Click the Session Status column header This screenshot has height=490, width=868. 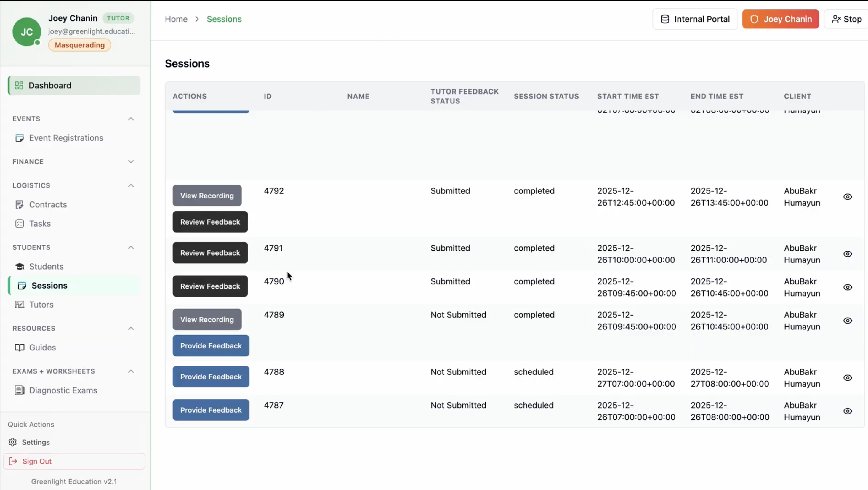pyautogui.click(x=546, y=96)
